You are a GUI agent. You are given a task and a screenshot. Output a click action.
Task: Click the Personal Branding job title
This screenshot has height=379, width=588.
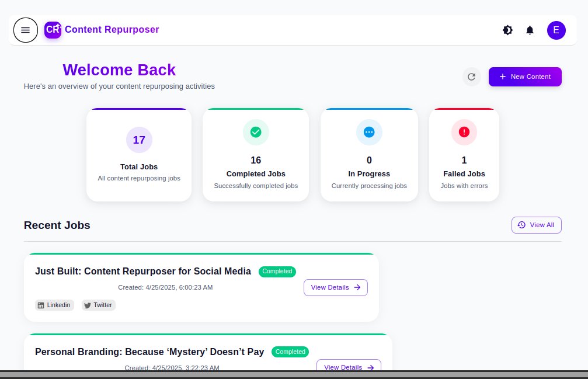(149, 352)
